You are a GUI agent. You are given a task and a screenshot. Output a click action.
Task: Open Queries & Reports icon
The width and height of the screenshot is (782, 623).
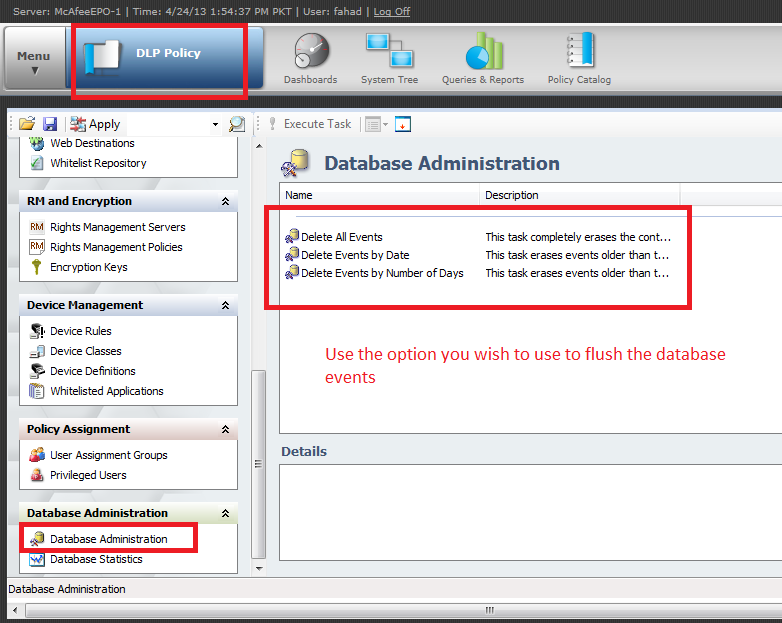(483, 58)
